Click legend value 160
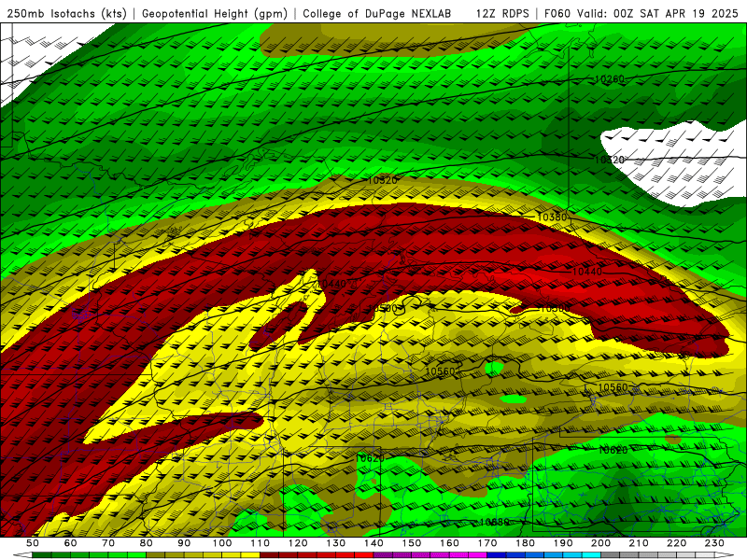Image resolution: width=747 pixels, height=560 pixels. coord(449,543)
